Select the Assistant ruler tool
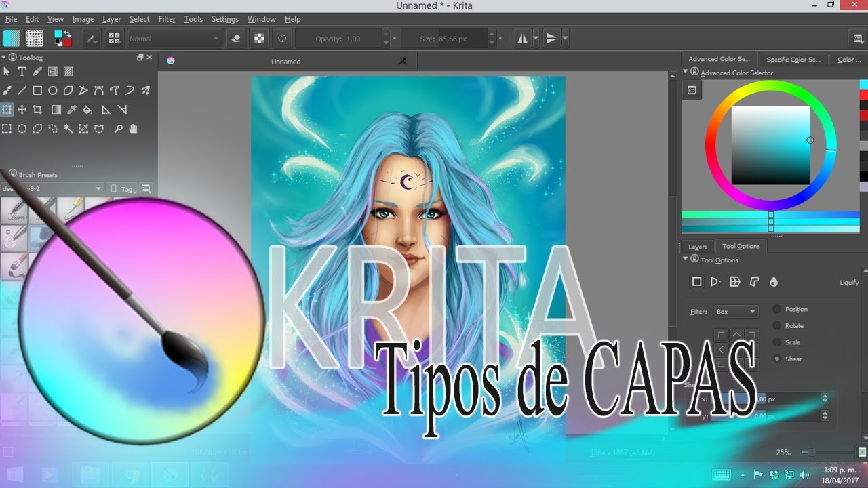This screenshot has width=868, height=488. click(x=106, y=109)
